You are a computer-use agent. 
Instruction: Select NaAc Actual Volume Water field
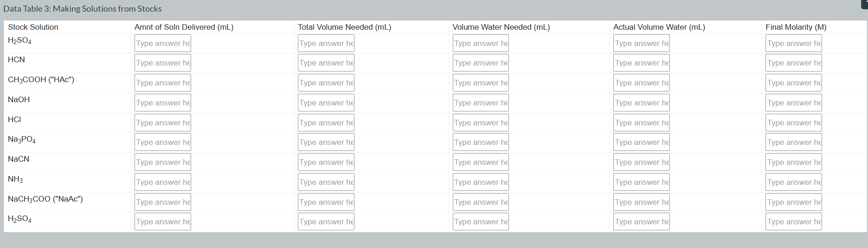coord(641,202)
